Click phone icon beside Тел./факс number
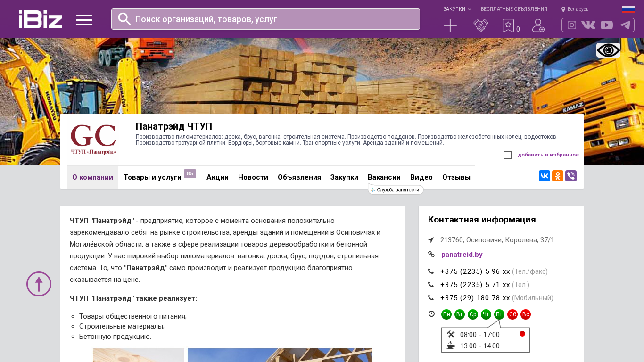 [431, 271]
